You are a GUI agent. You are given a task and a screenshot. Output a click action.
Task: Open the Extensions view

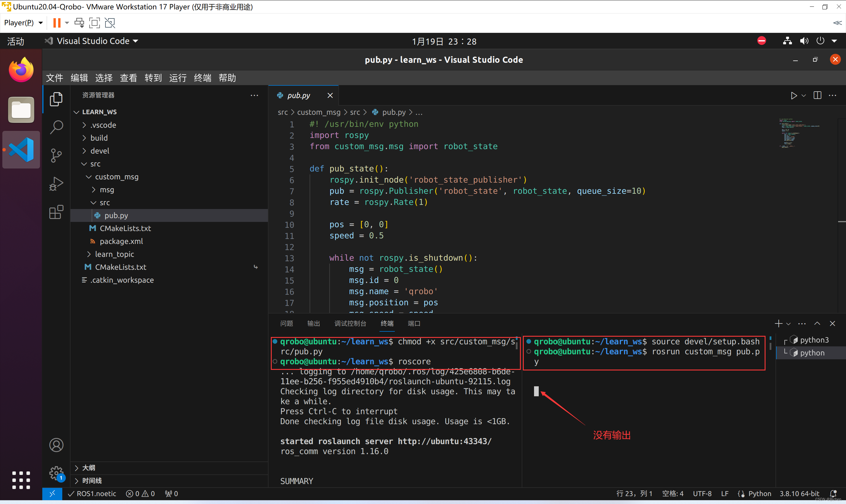tap(56, 212)
